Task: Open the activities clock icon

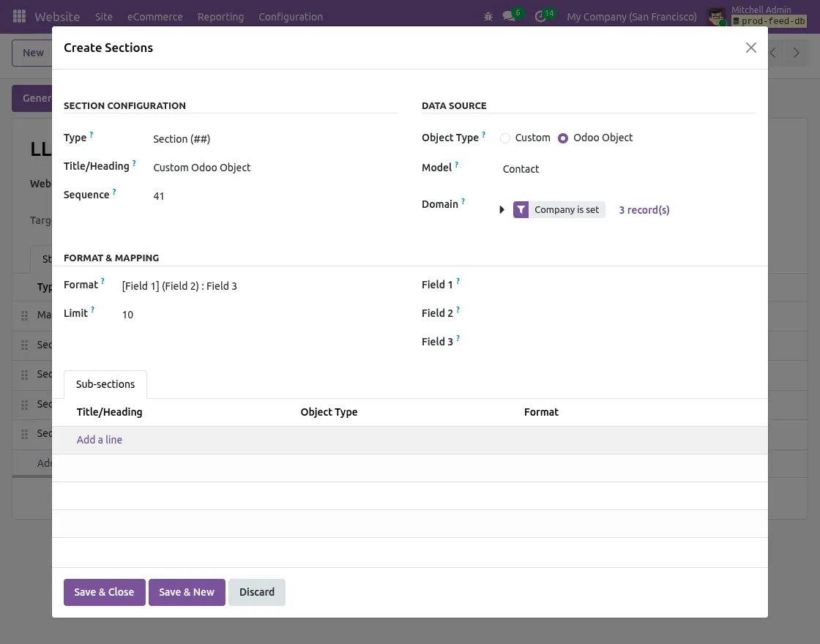Action: [x=540, y=17]
